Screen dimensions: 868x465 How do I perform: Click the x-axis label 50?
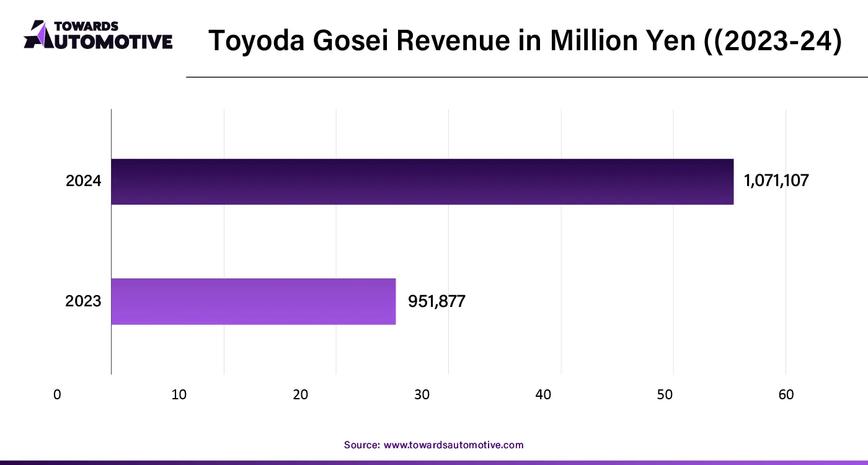665,394
